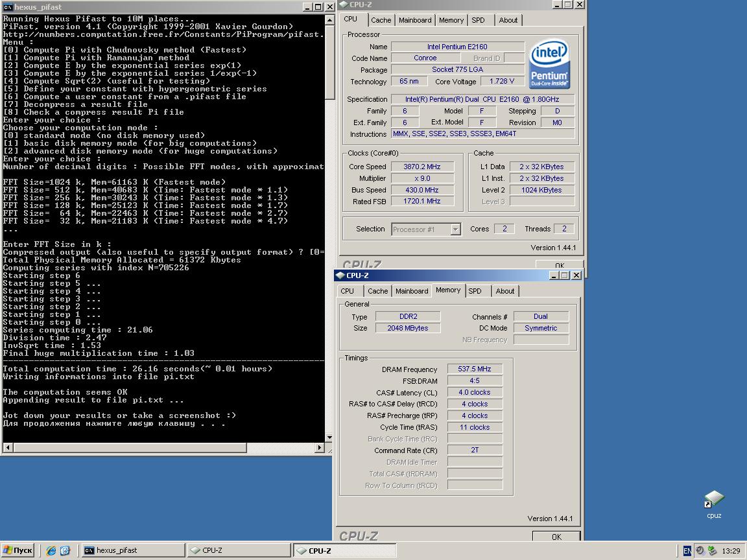Image resolution: width=747 pixels, height=560 pixels.
Task: Click the partly hidden OK in back CPU-Z
Action: (560, 264)
